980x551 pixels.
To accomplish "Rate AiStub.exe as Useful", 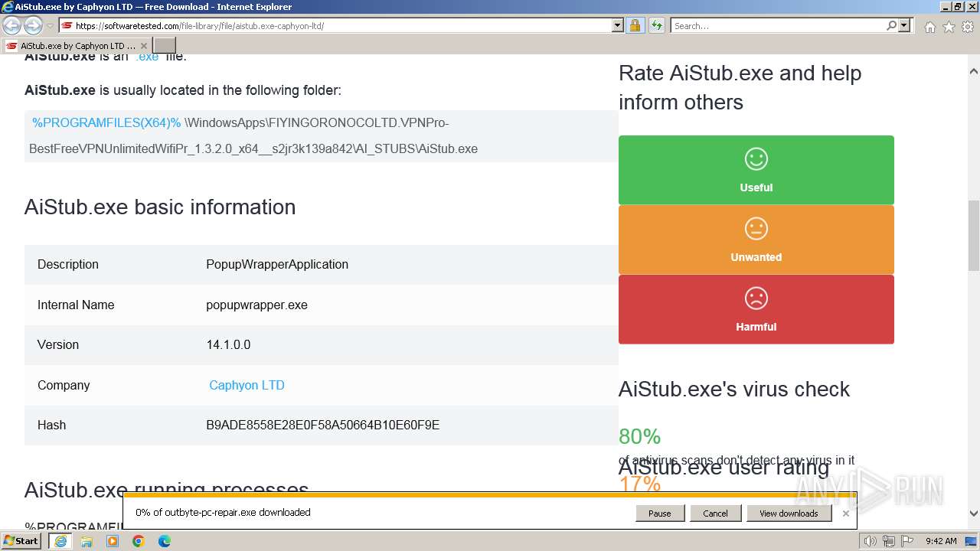I will pos(756,170).
